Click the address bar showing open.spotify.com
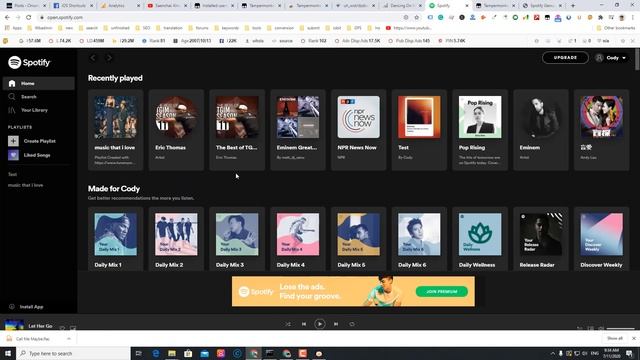This screenshot has height=360, width=640. [x=220, y=18]
